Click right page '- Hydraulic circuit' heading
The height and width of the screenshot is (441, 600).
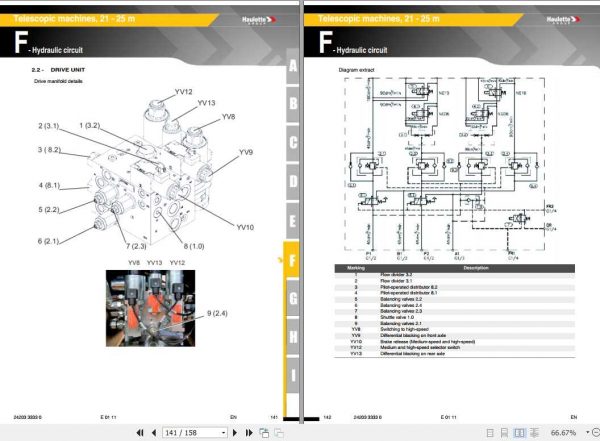[360, 50]
